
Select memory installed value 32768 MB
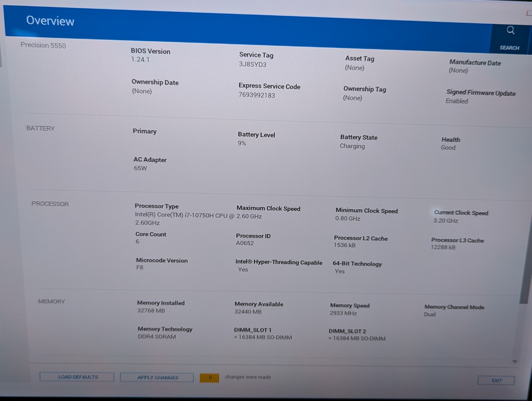tap(151, 310)
